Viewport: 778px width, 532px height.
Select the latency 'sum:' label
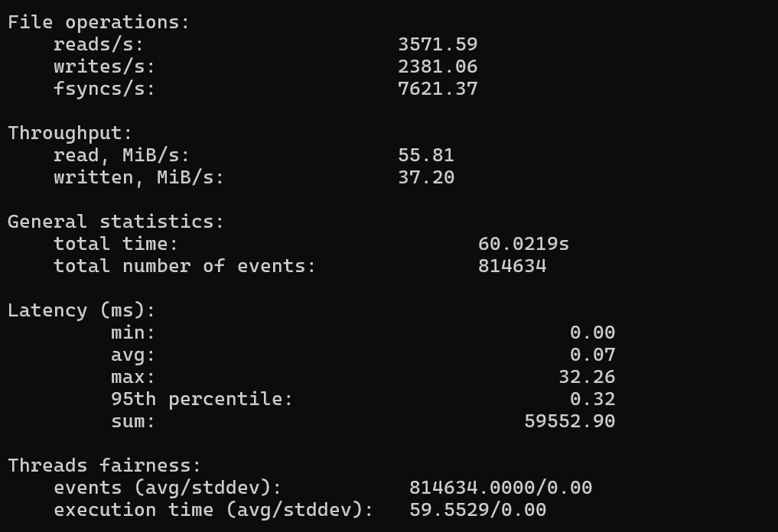click(x=133, y=421)
